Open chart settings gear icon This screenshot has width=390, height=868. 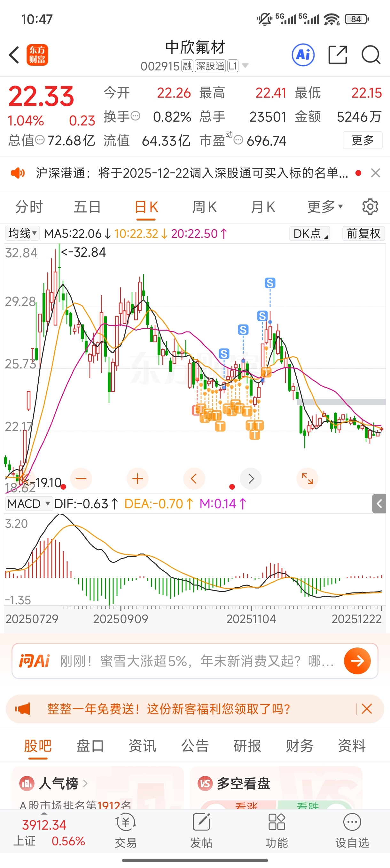tap(370, 206)
